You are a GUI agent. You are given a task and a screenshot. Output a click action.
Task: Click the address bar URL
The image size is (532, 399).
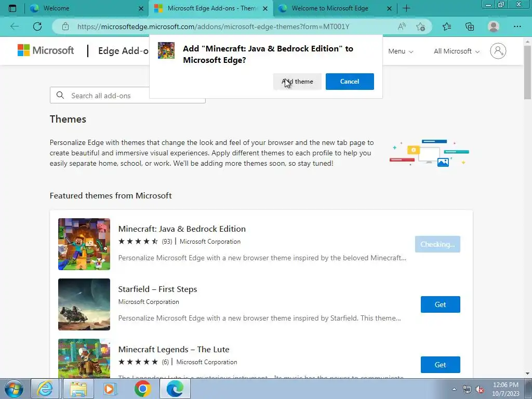(213, 26)
